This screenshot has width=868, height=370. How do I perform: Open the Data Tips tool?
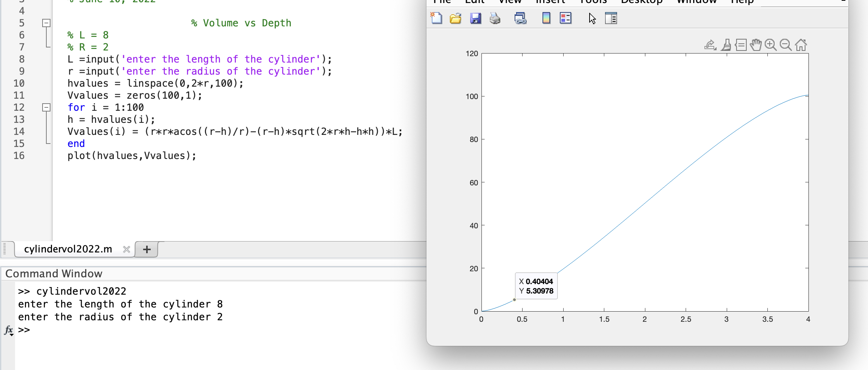[741, 45]
